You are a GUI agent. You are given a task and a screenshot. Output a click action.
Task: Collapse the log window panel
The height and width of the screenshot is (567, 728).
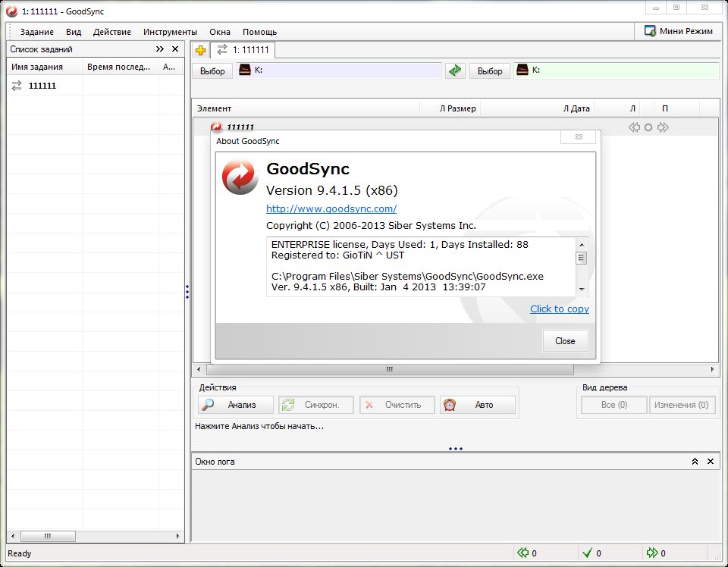(x=695, y=462)
